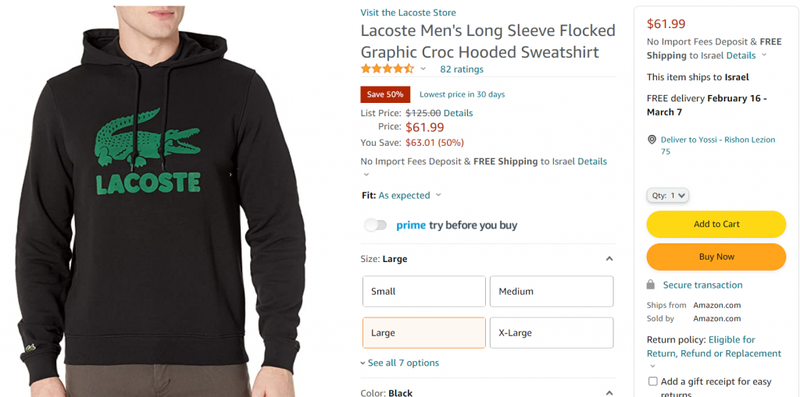Viewport: 800px width, 397px height.
Task: Click the delivery location pin icon
Action: click(652, 139)
